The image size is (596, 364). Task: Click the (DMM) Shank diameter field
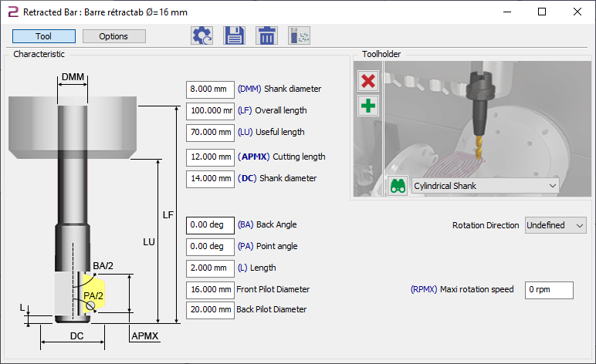210,89
